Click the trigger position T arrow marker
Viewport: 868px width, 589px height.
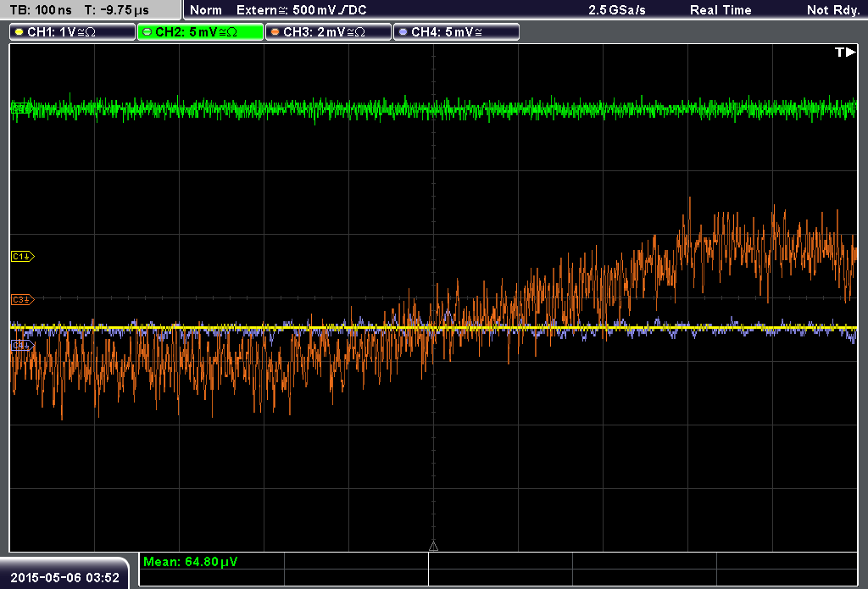845,52
